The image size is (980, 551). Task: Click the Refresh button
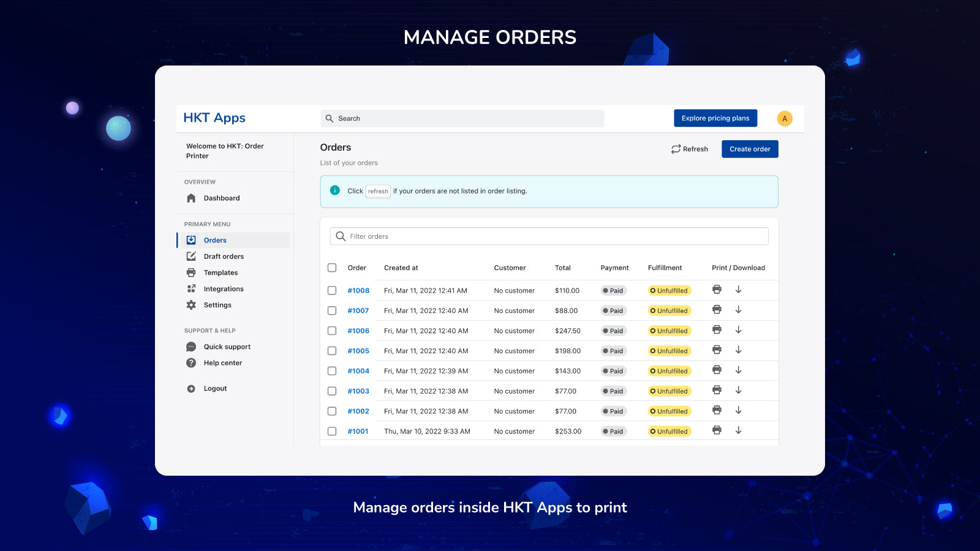(690, 149)
